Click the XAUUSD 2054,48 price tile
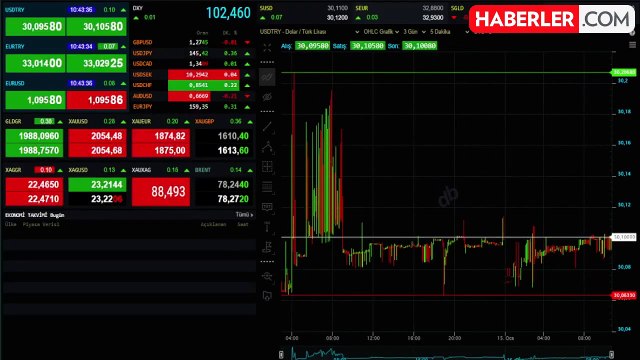 tap(97, 136)
